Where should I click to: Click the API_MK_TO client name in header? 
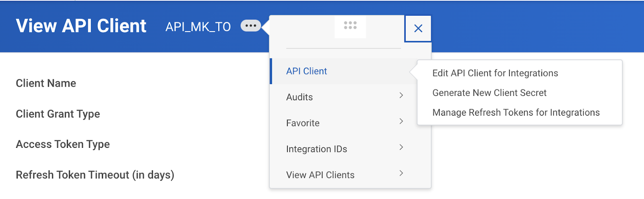tap(198, 27)
